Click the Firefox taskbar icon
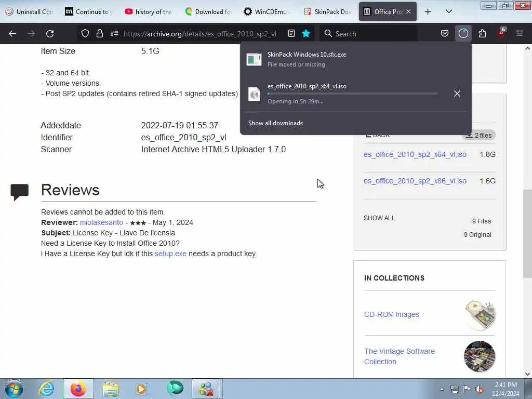This screenshot has height=399, width=532. 78,389
